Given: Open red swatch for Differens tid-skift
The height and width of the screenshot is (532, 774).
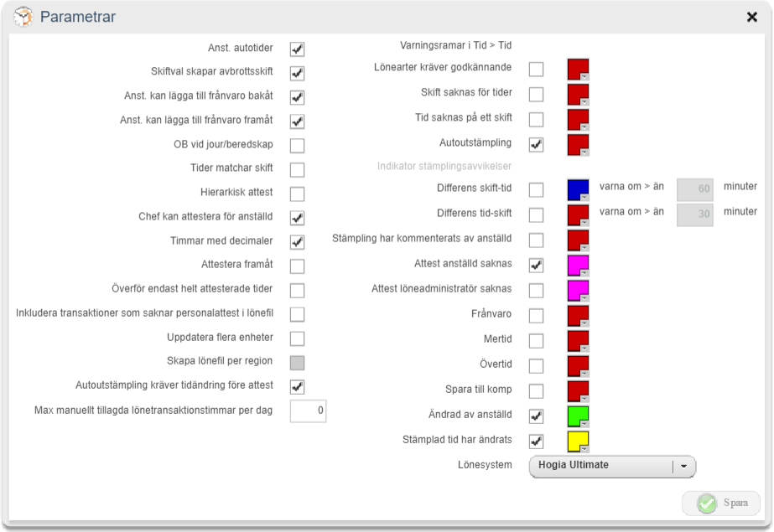Looking at the screenshot, I should [578, 215].
